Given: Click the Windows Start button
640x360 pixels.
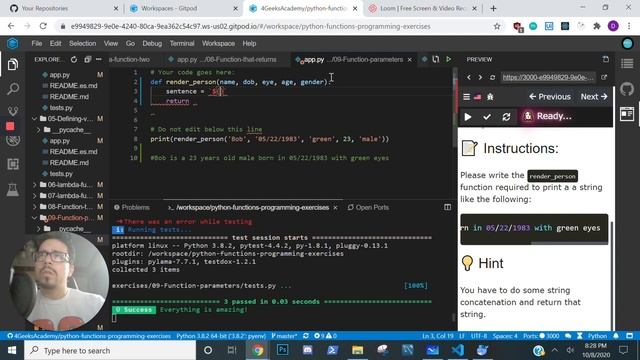Looking at the screenshot, I should pyautogui.click(x=12, y=350).
